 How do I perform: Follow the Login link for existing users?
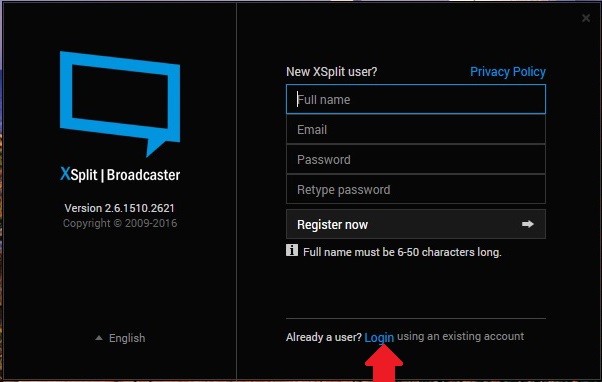pyautogui.click(x=379, y=337)
